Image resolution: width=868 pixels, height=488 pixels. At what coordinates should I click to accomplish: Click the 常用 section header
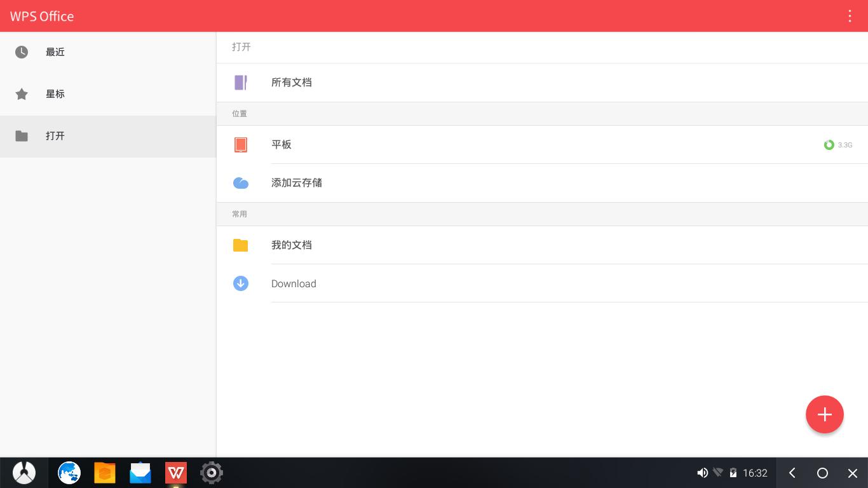(240, 214)
